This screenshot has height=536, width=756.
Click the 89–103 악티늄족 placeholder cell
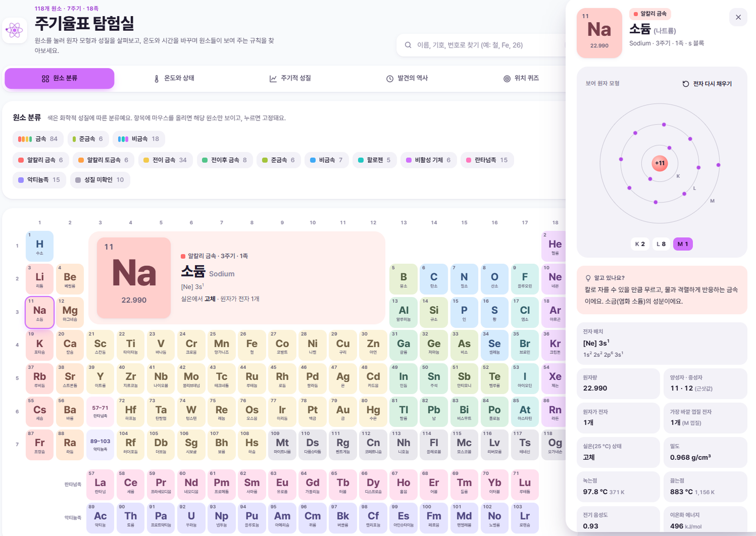coord(100,445)
